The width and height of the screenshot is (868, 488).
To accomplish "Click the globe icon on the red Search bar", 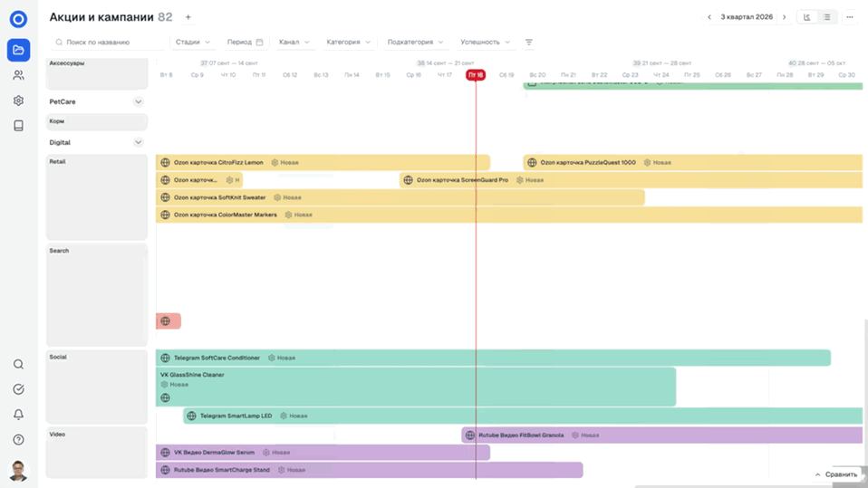I will point(165,321).
